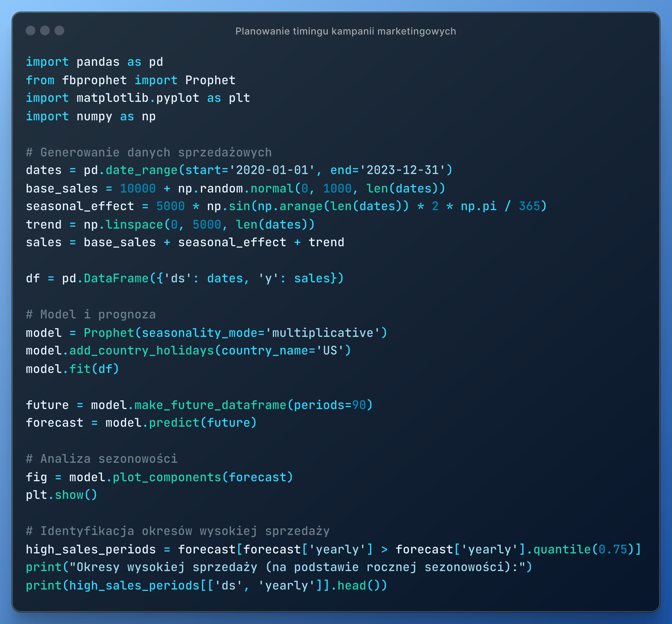Screen dimensions: 672x624
Task: Click the middle gray window dot
Action: (x=45, y=30)
